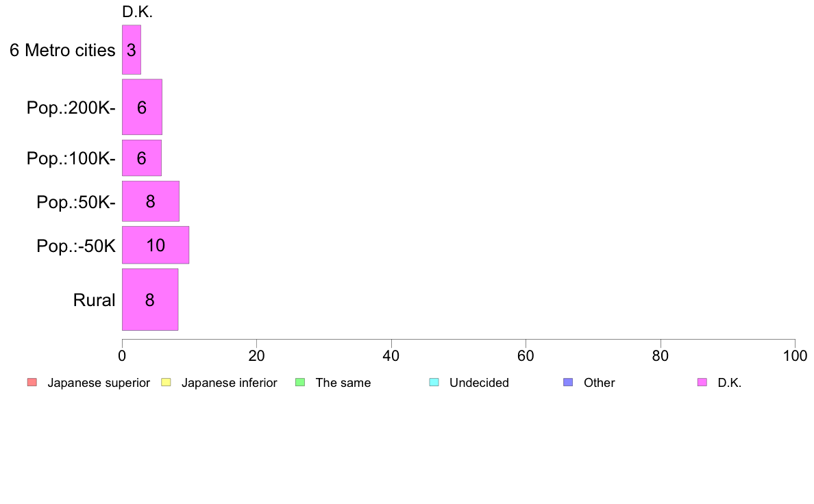Click the Pop.:100K- bar showing 6

point(142,157)
